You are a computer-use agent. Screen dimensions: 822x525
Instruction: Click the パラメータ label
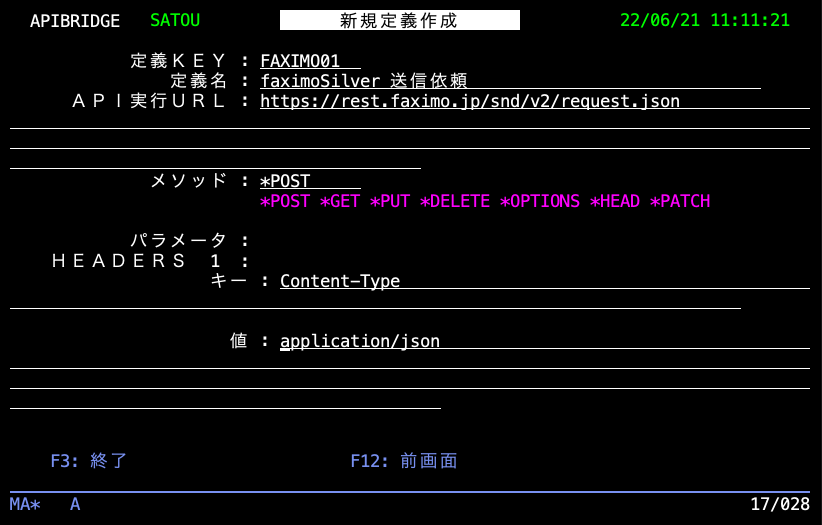(x=178, y=241)
